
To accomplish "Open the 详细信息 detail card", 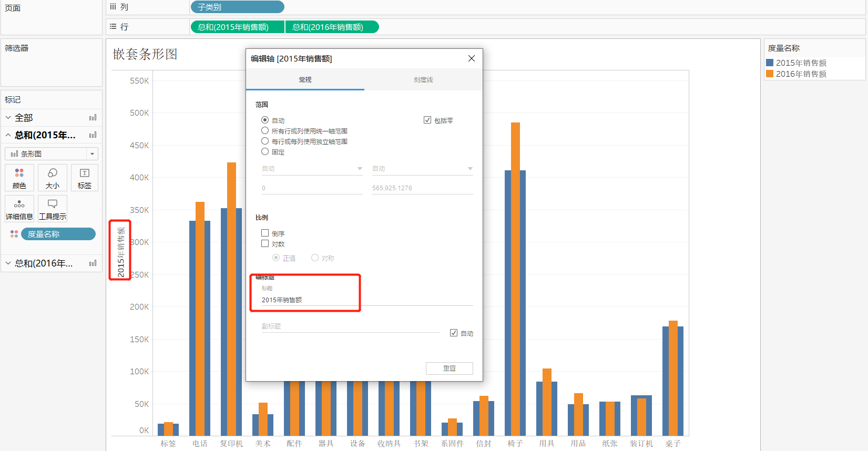I will (x=19, y=209).
